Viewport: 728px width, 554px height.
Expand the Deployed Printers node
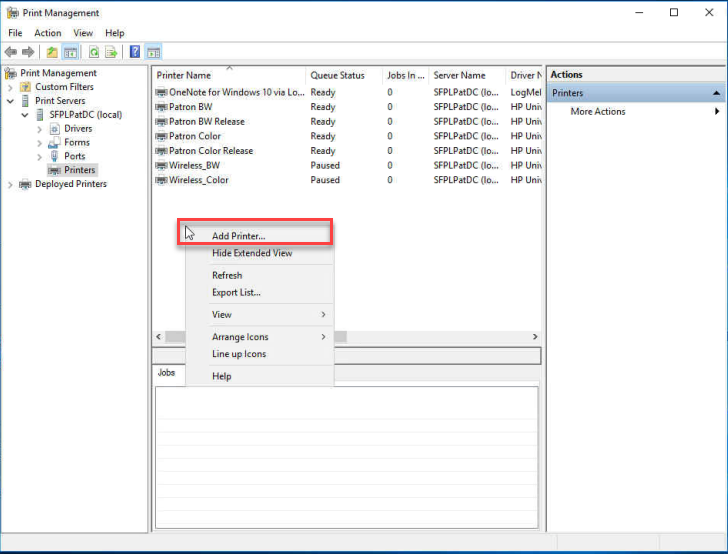coord(11,184)
